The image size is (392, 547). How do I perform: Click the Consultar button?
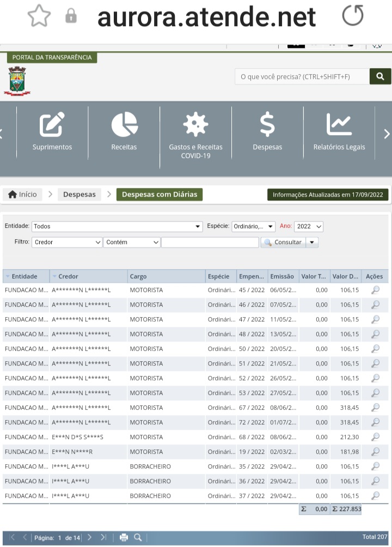[283, 242]
